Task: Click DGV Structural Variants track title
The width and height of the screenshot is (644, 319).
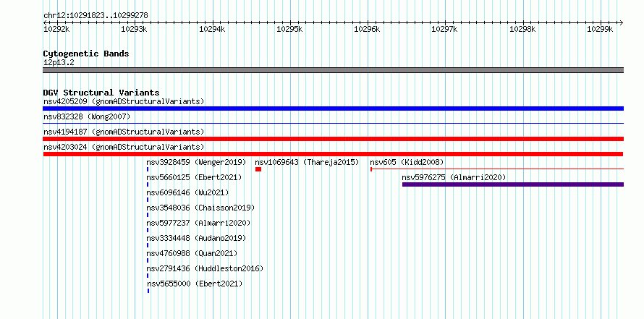Action: point(101,93)
